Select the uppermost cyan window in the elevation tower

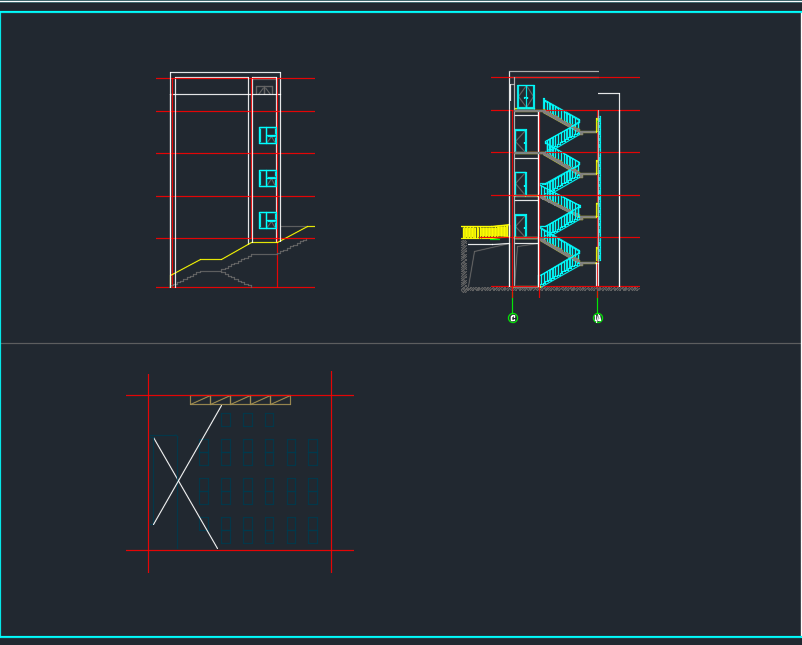click(x=268, y=136)
